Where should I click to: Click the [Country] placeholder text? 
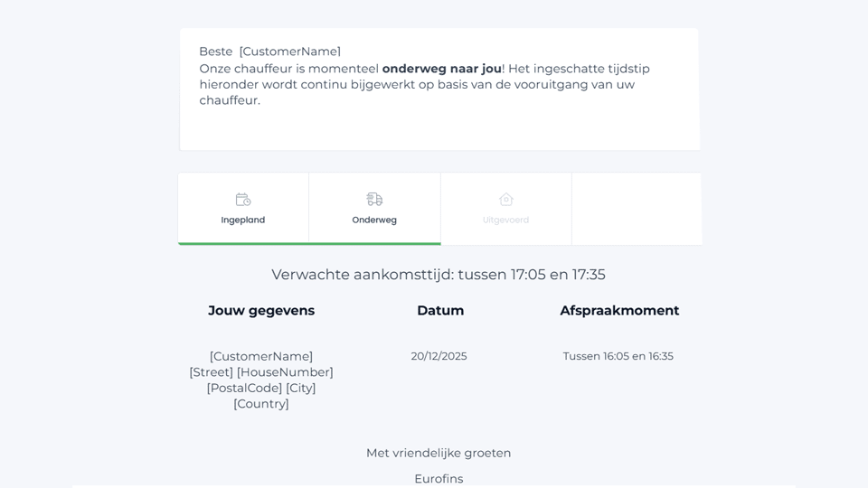[261, 404]
